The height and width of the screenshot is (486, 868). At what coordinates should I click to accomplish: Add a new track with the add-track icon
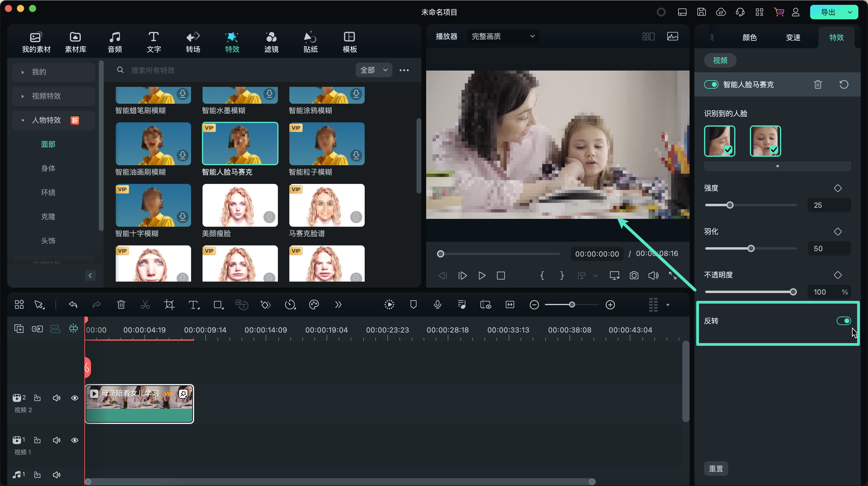click(19, 329)
